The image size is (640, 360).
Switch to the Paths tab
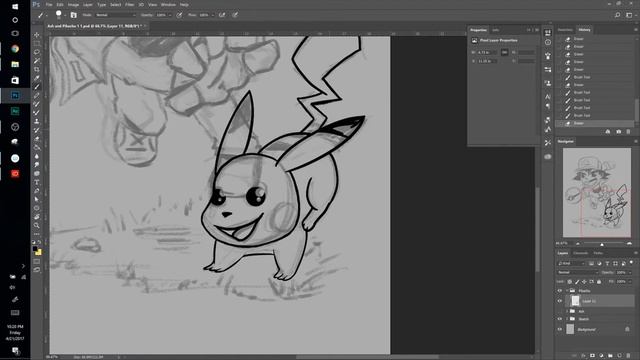tap(598, 253)
